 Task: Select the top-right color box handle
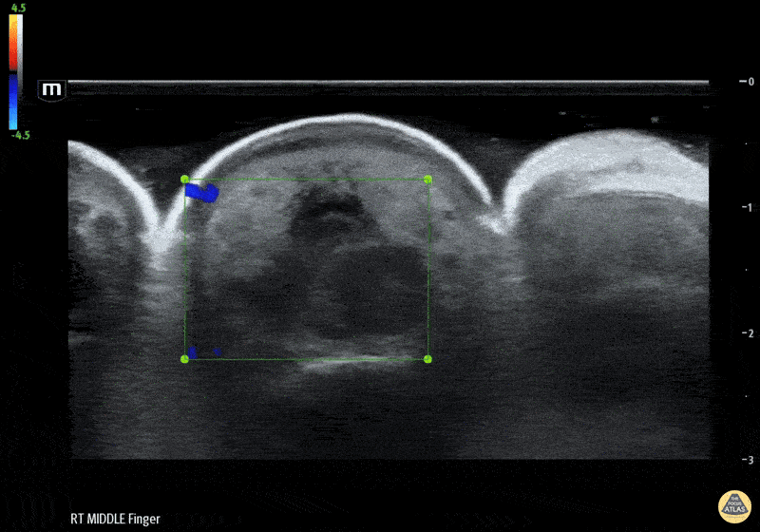point(427,180)
